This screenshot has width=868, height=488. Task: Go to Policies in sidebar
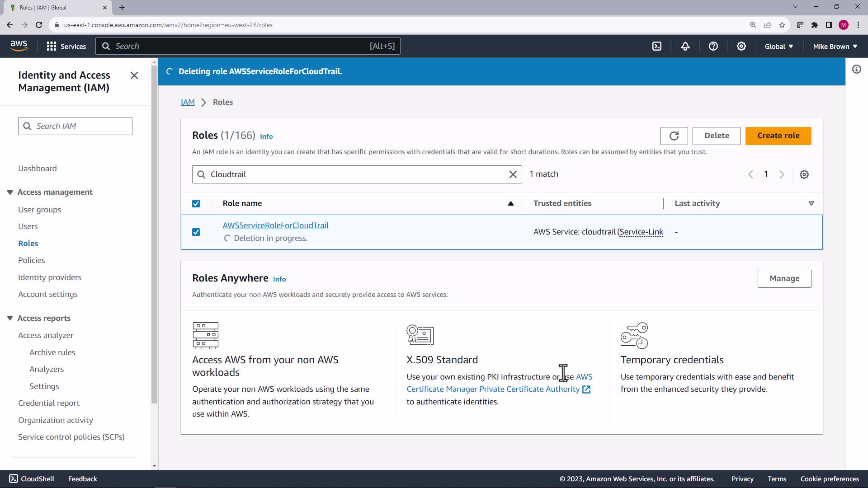coord(31,260)
